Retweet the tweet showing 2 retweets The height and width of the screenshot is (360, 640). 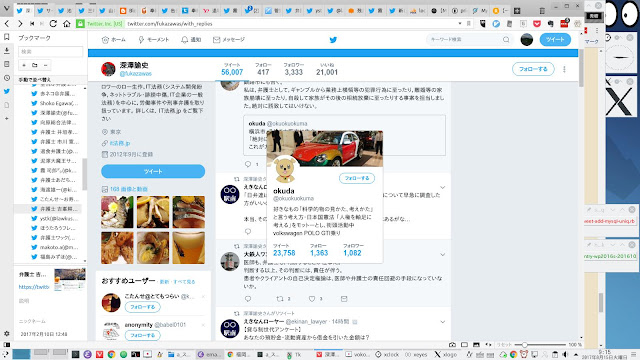click(x=280, y=299)
